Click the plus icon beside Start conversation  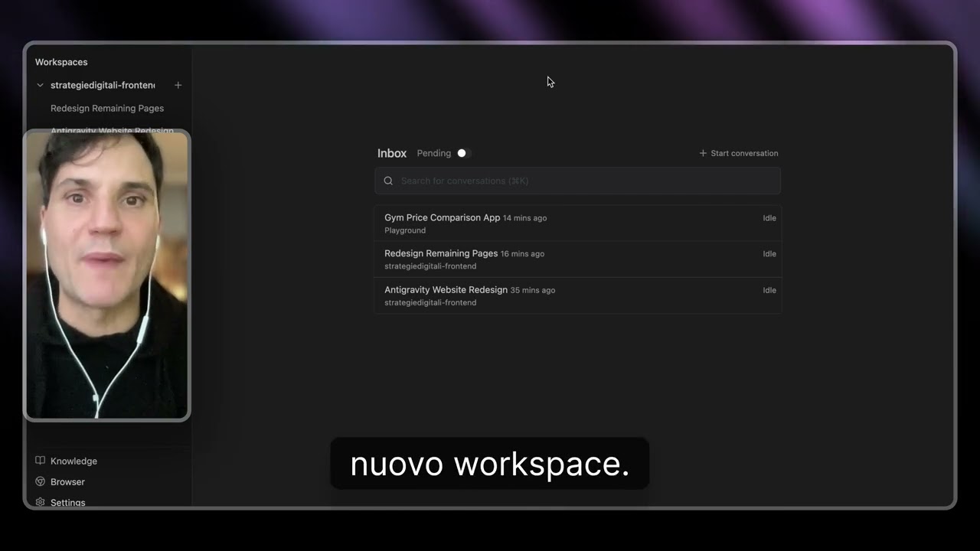pyautogui.click(x=703, y=153)
